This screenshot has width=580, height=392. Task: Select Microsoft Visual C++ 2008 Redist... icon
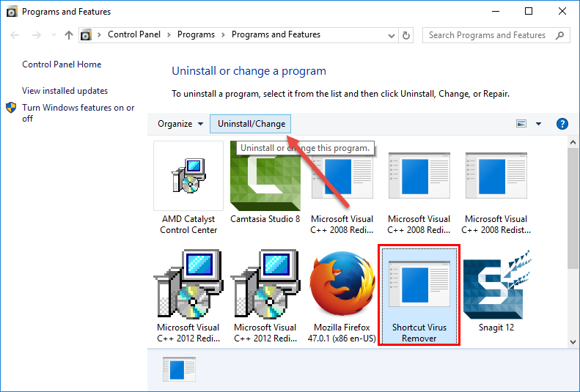(496, 176)
